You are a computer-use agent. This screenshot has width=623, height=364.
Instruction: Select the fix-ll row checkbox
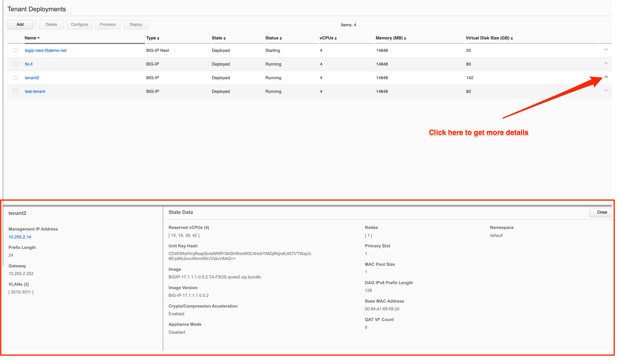16,64
